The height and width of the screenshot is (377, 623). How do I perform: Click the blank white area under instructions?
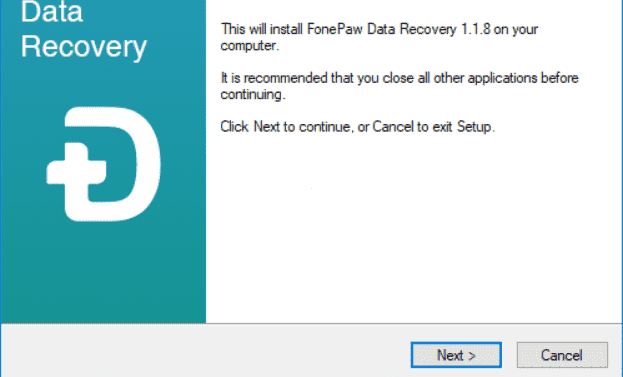tap(413, 230)
